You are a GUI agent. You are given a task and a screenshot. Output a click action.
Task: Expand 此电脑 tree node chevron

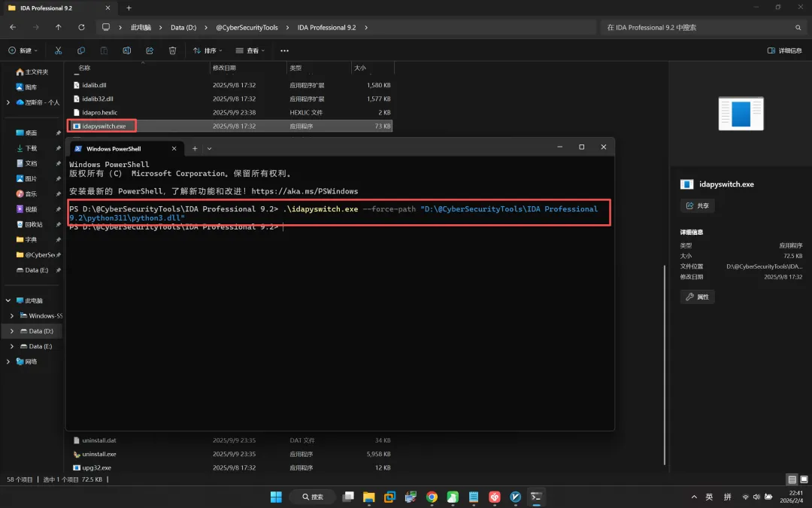point(8,300)
